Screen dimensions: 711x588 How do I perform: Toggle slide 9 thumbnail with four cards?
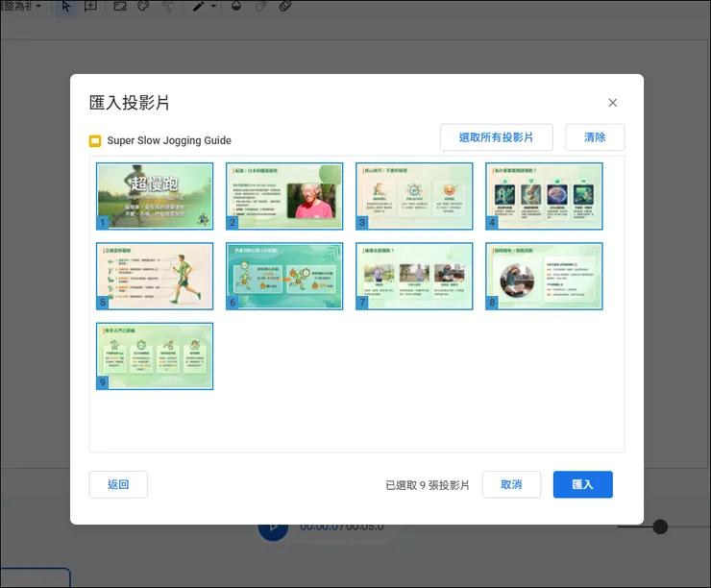pos(155,356)
